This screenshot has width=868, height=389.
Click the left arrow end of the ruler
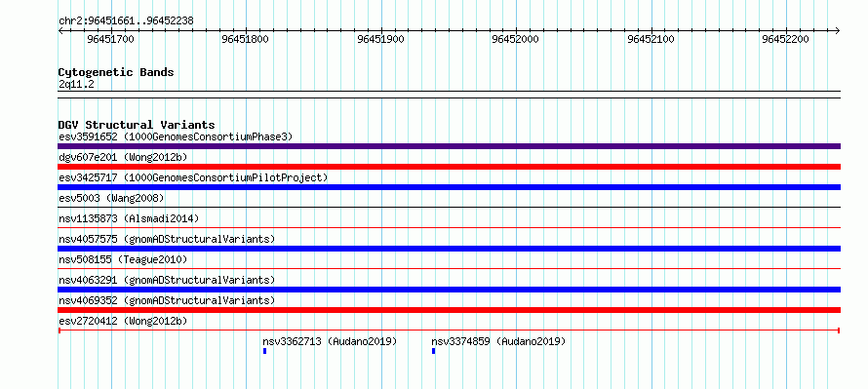click(60, 30)
